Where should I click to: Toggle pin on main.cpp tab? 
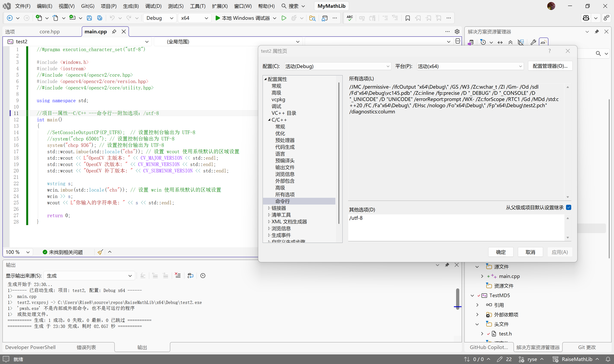click(114, 32)
